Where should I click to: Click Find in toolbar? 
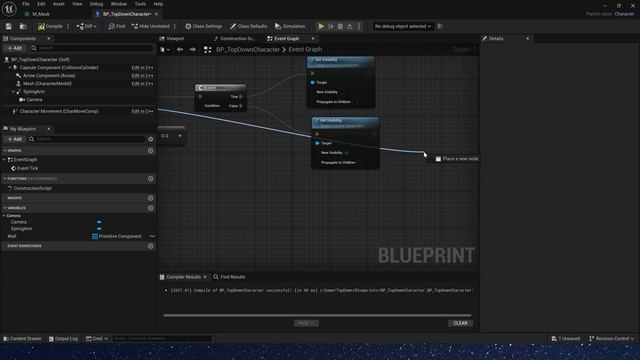[117, 26]
